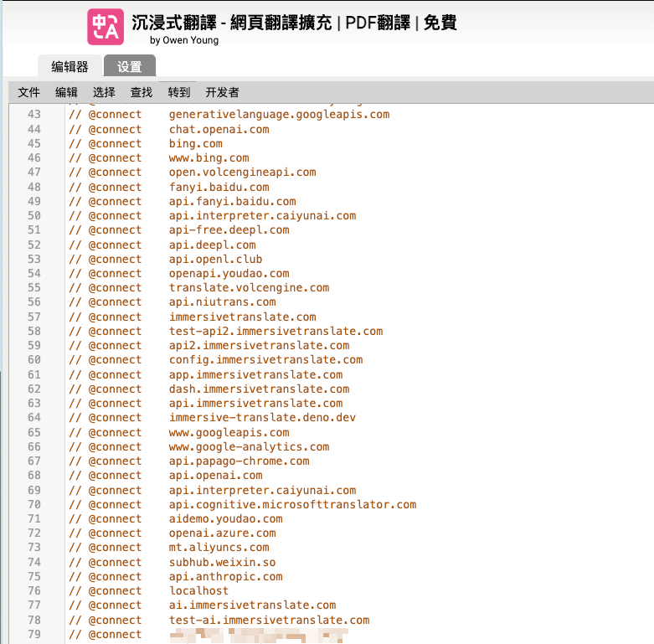
Task: Click api.niutrans.com entry
Action: (x=222, y=302)
